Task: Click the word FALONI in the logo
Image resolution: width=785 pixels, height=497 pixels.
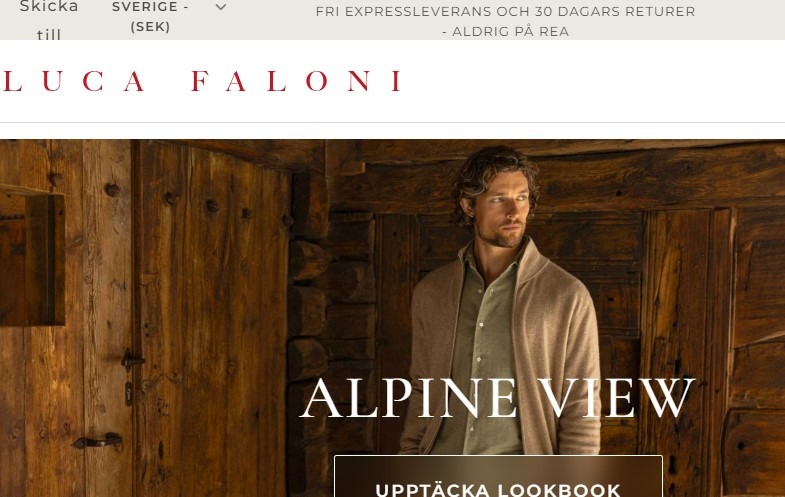Action: pos(296,81)
